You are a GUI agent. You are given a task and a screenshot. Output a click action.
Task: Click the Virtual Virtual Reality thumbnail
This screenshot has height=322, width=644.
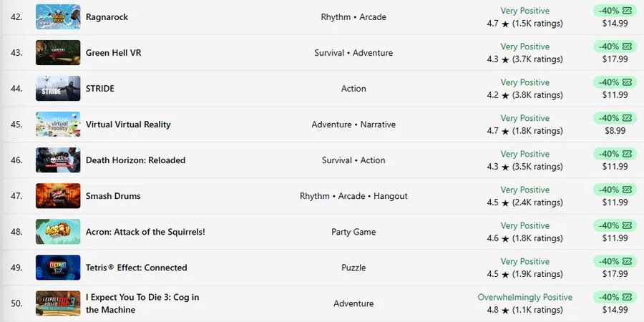click(x=58, y=125)
